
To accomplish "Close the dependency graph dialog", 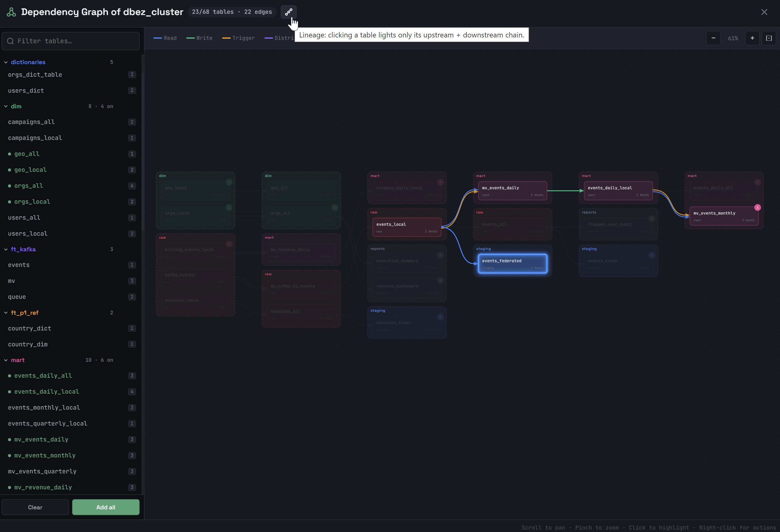I will [764, 12].
